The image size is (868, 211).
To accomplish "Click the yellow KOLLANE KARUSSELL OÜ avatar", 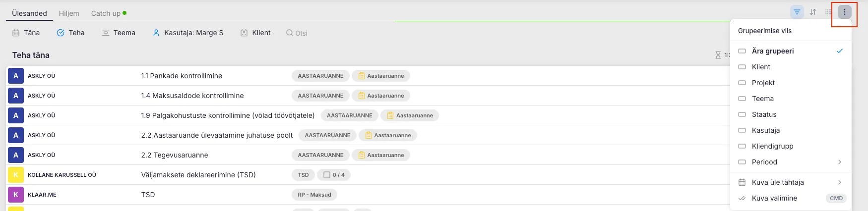I will pos(16,175).
